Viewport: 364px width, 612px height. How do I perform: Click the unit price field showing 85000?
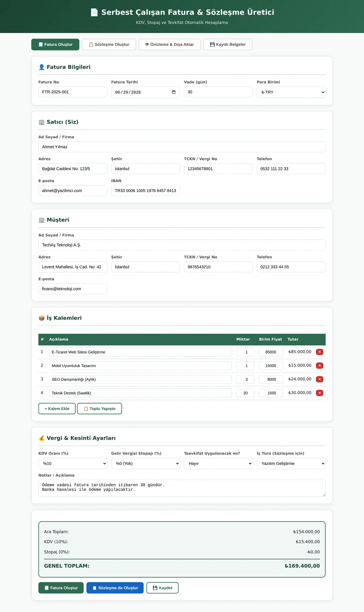point(271,352)
